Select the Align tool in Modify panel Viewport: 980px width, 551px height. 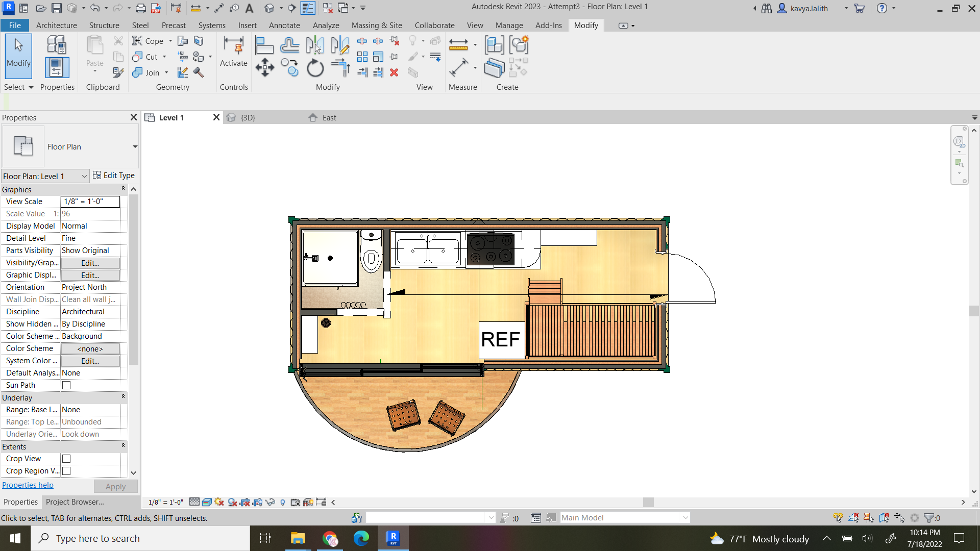pyautogui.click(x=264, y=45)
